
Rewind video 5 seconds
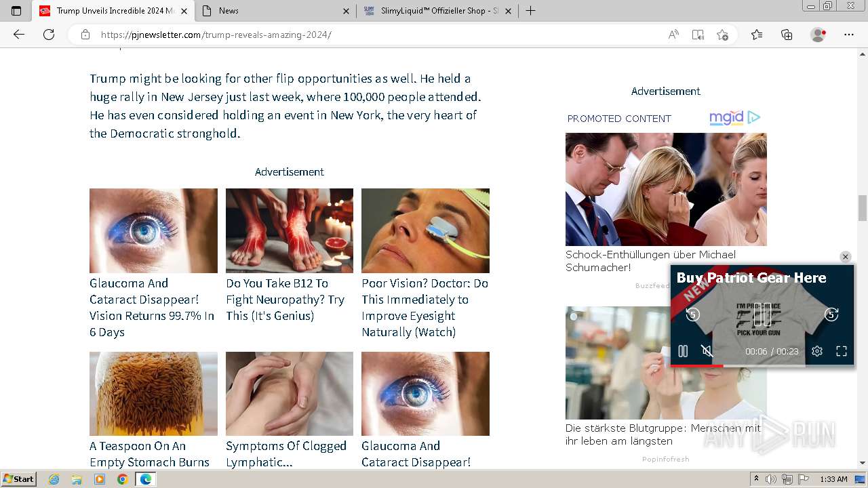point(692,314)
